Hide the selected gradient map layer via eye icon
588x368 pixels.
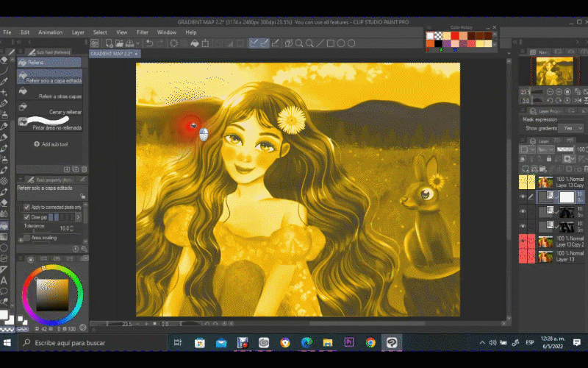click(523, 197)
